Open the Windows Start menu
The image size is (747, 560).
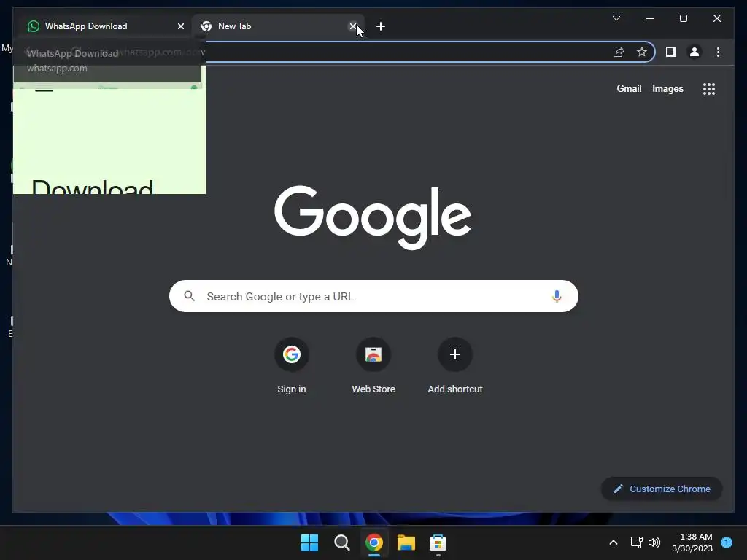[309, 542]
